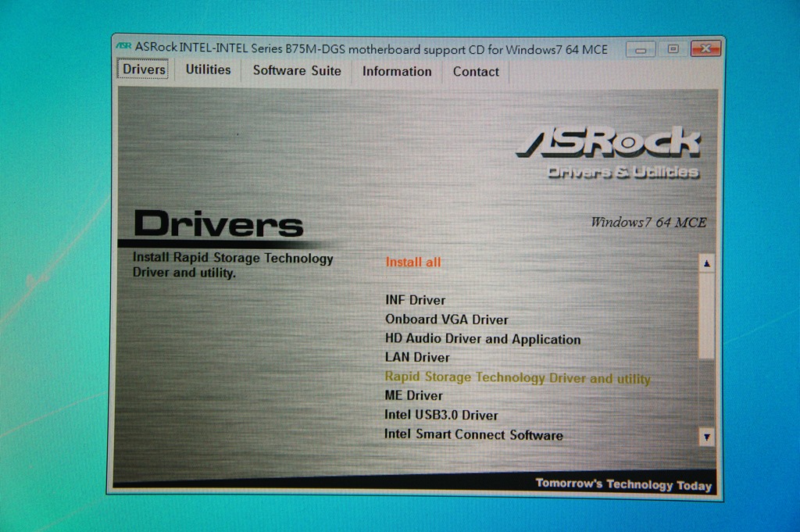800x532 pixels.
Task: Install the LAN Driver
Action: [x=417, y=357]
